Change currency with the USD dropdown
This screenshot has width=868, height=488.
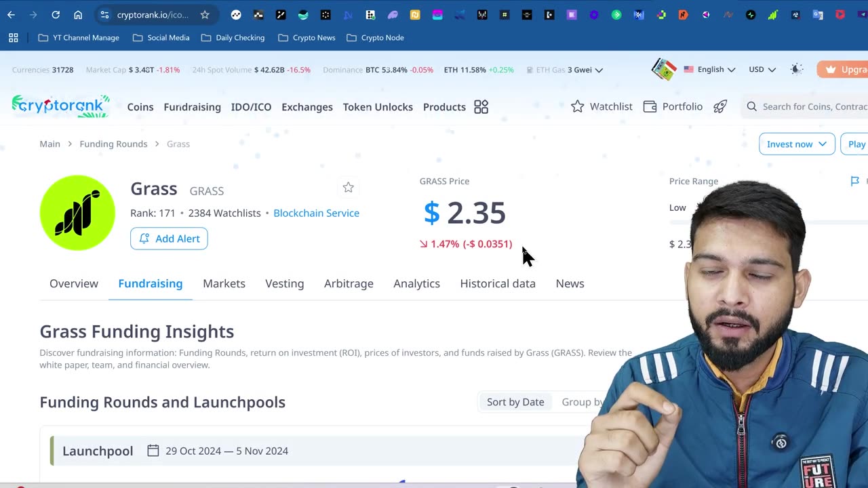(762, 69)
